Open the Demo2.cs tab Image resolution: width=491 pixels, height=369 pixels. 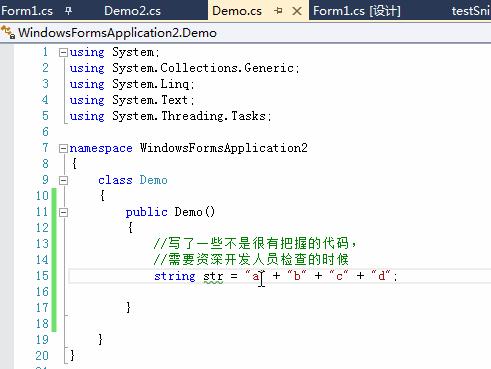(132, 11)
